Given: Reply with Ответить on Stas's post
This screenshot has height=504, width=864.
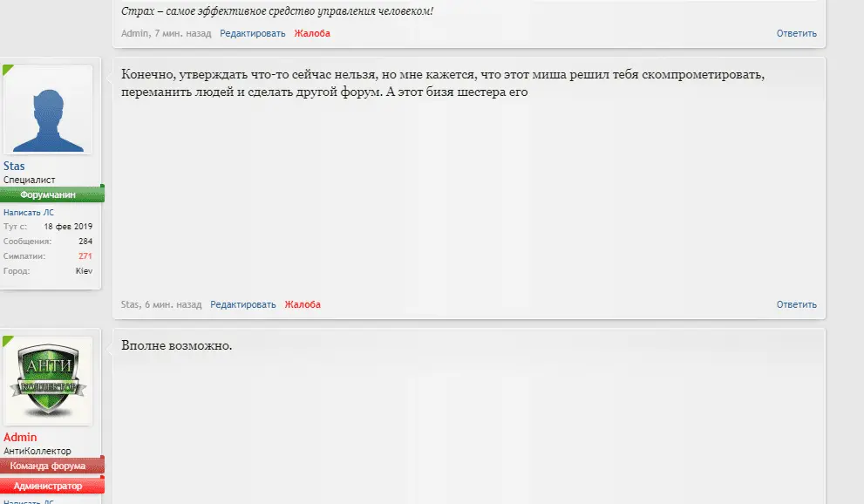Looking at the screenshot, I should [x=796, y=304].
